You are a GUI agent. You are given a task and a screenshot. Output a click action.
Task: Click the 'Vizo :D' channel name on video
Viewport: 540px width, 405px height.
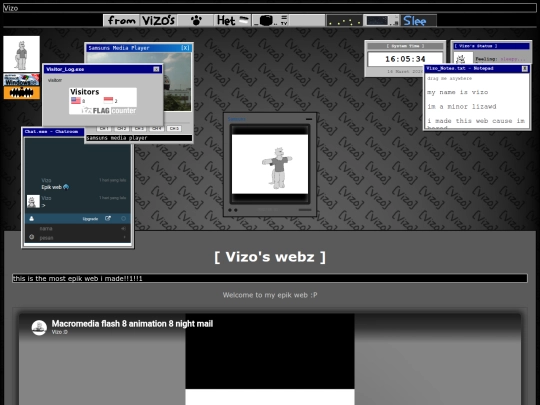60,332
